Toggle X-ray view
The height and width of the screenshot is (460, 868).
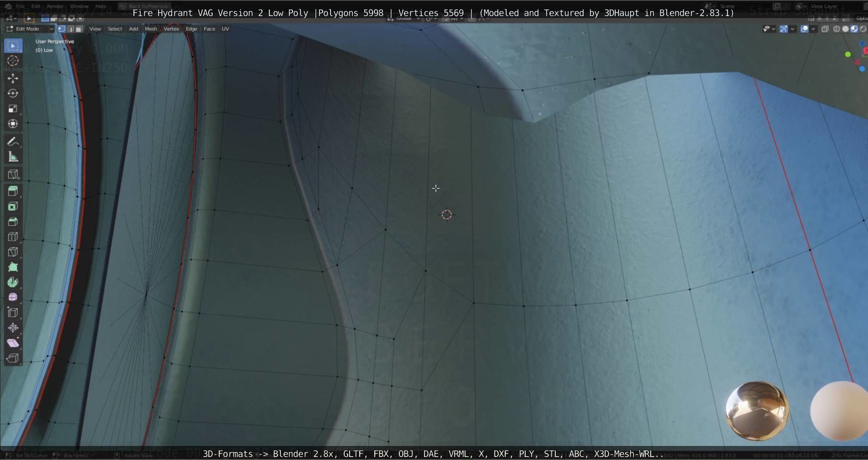click(825, 29)
